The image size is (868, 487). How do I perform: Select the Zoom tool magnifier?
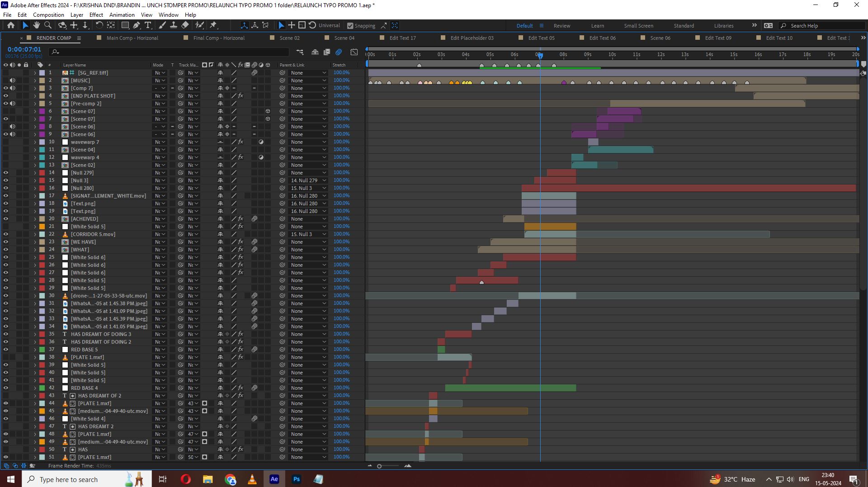click(x=48, y=25)
